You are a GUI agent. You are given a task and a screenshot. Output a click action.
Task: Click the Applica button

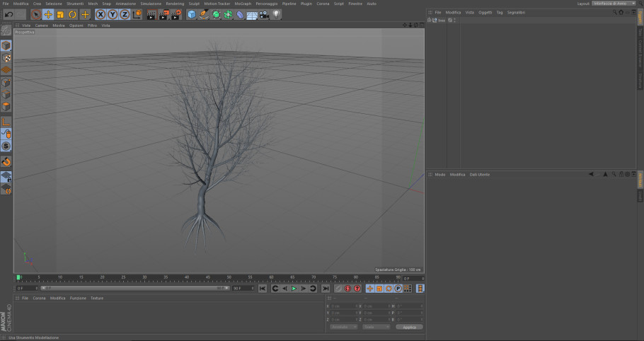[x=410, y=327]
